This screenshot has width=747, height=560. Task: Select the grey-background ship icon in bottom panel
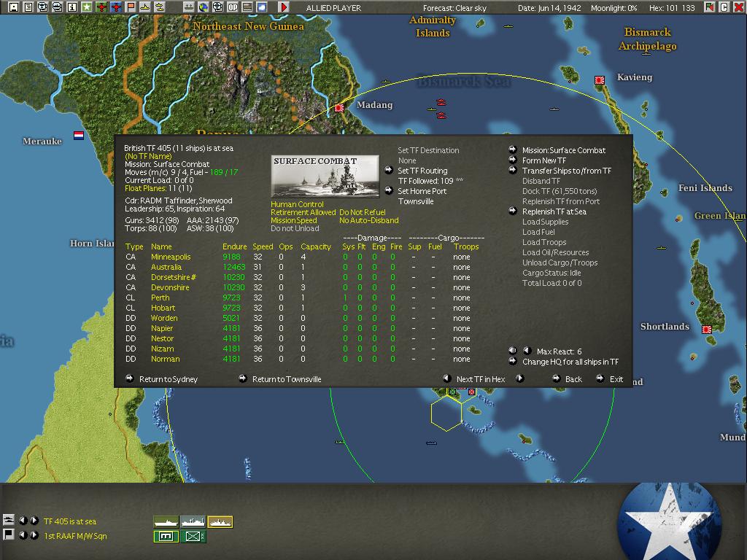point(193,522)
